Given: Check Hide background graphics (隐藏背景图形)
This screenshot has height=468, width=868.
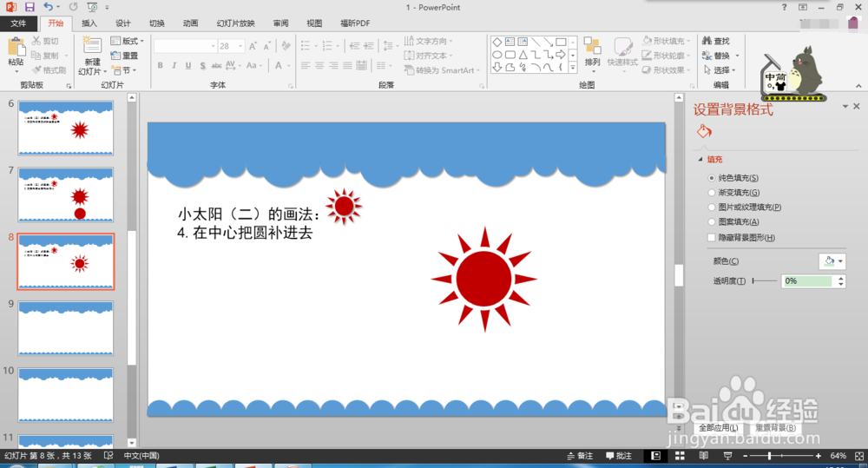Looking at the screenshot, I should [x=712, y=238].
